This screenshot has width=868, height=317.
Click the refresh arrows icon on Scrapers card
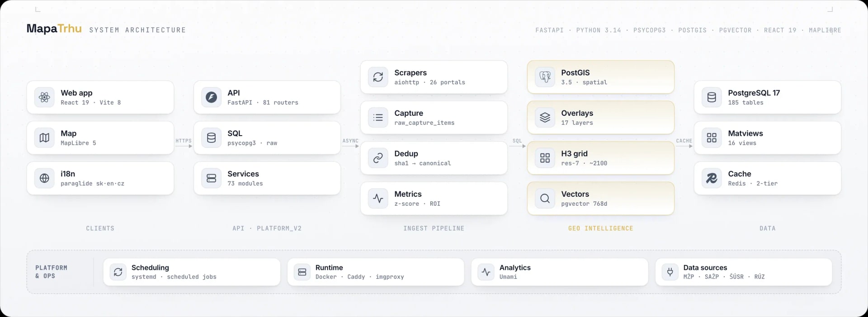378,77
